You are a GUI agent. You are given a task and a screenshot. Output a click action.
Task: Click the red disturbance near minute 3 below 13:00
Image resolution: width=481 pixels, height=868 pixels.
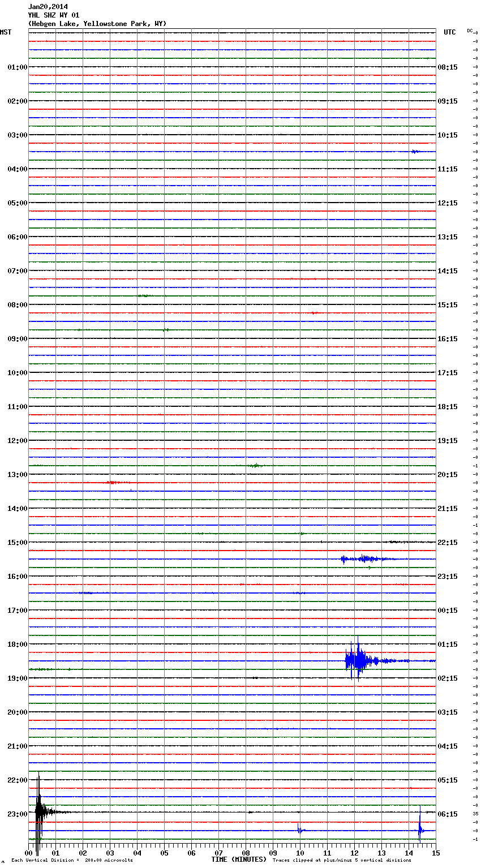112,483
